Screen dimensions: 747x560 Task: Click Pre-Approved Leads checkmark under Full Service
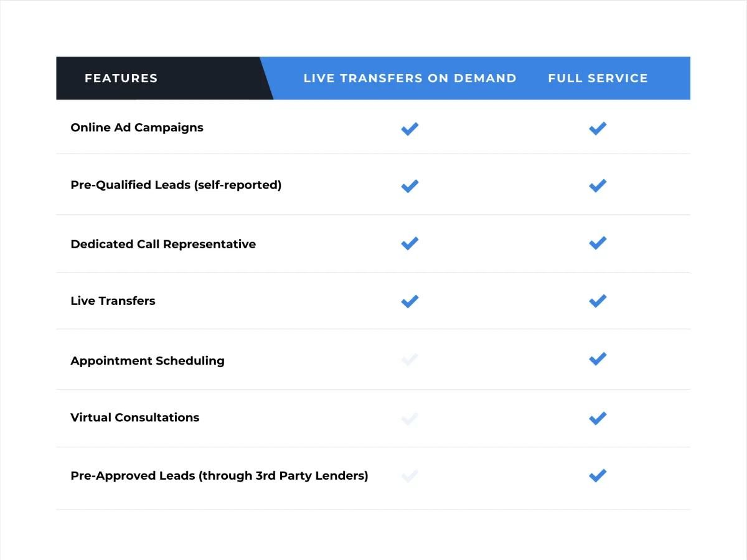click(x=598, y=476)
